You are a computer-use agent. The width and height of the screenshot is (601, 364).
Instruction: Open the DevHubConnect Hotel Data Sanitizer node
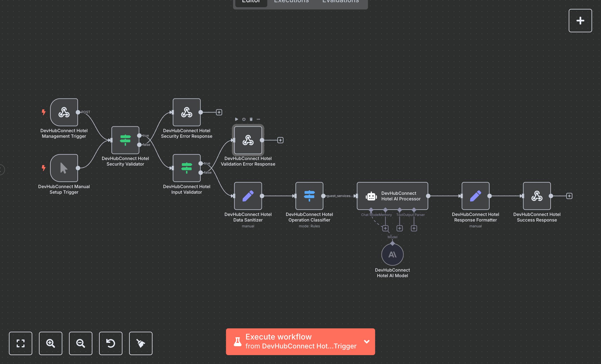tap(248, 196)
